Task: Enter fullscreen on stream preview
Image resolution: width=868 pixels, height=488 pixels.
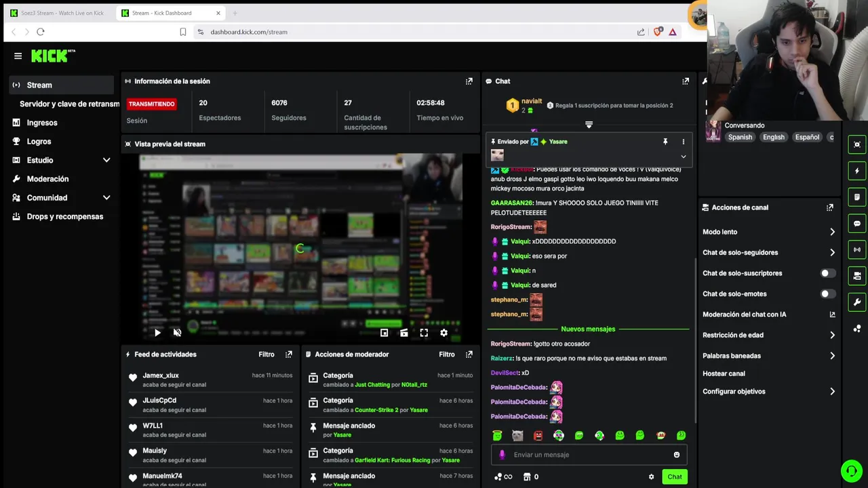Action: coord(424,333)
